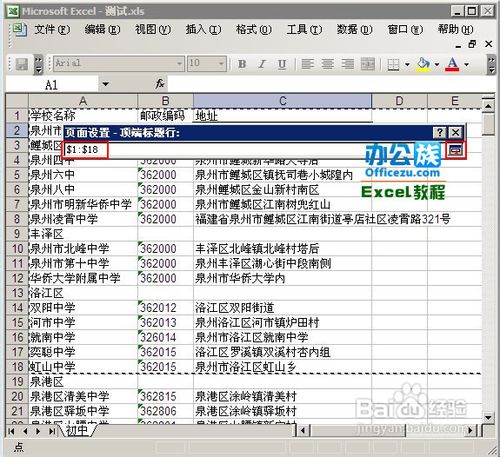
Task: Click cell 邮政编码
Action: click(x=165, y=116)
